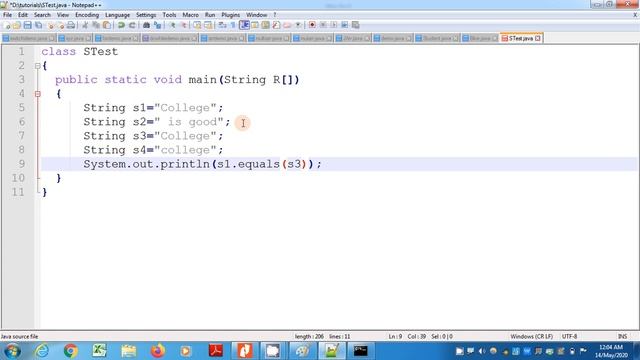This screenshot has width=640, height=360.
Task: Toggle file monitoring eye icon
Action: (x=298, y=25)
